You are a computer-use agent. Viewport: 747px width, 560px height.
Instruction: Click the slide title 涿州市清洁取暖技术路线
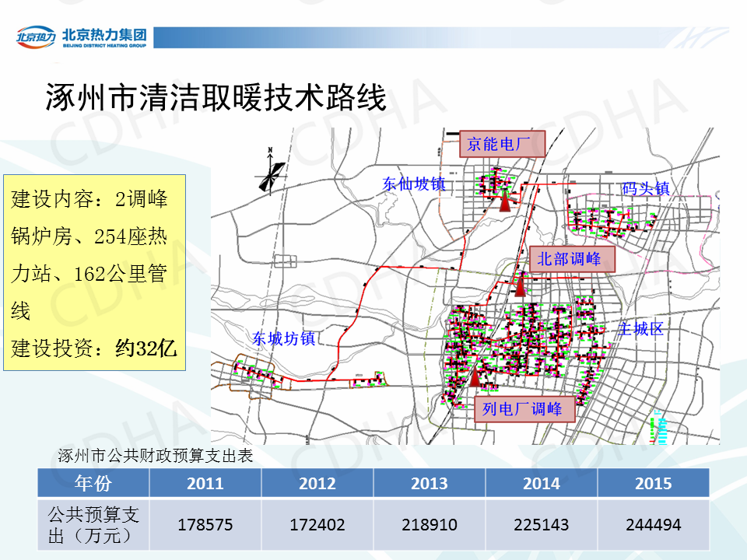pos(216,99)
